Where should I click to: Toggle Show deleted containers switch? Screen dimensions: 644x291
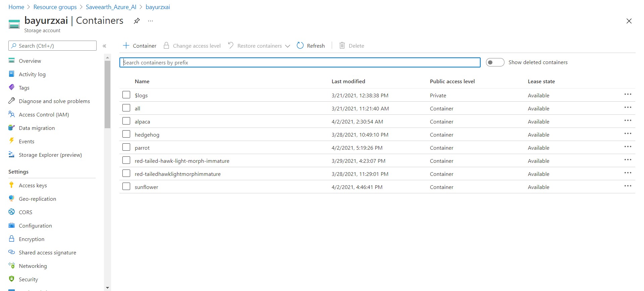click(x=495, y=62)
